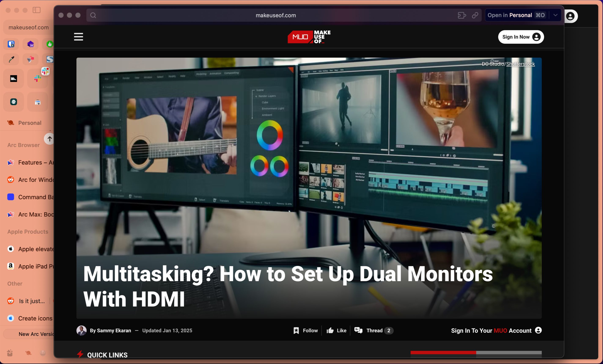Click the red reading progress bar
603x364 pixels.
pos(443,353)
